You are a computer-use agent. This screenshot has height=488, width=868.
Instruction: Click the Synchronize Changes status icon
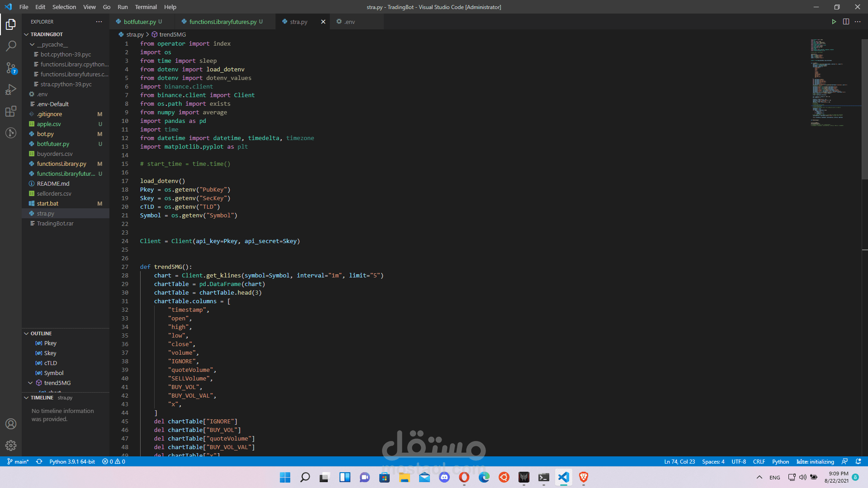pyautogui.click(x=39, y=461)
